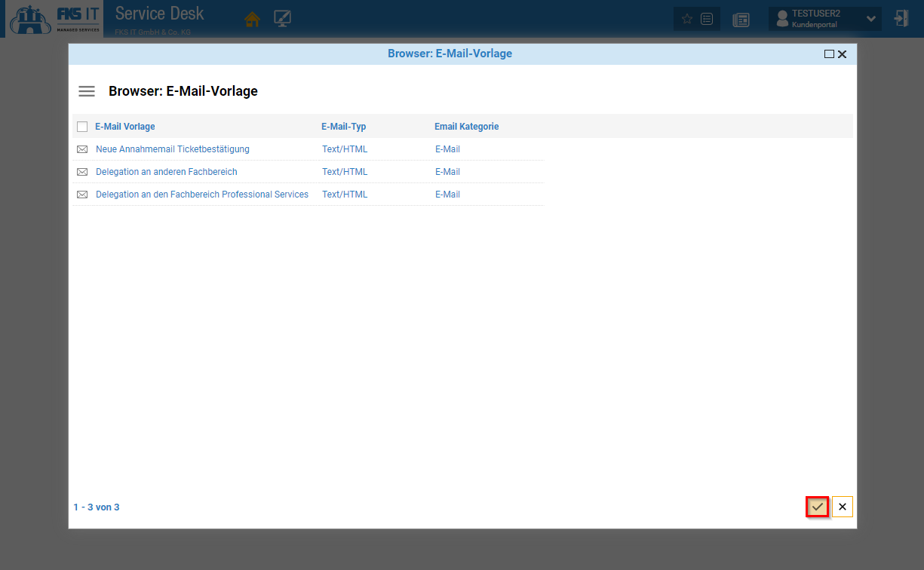Open the monitor icon in top bar
The width and height of the screenshot is (924, 570).
tap(283, 20)
